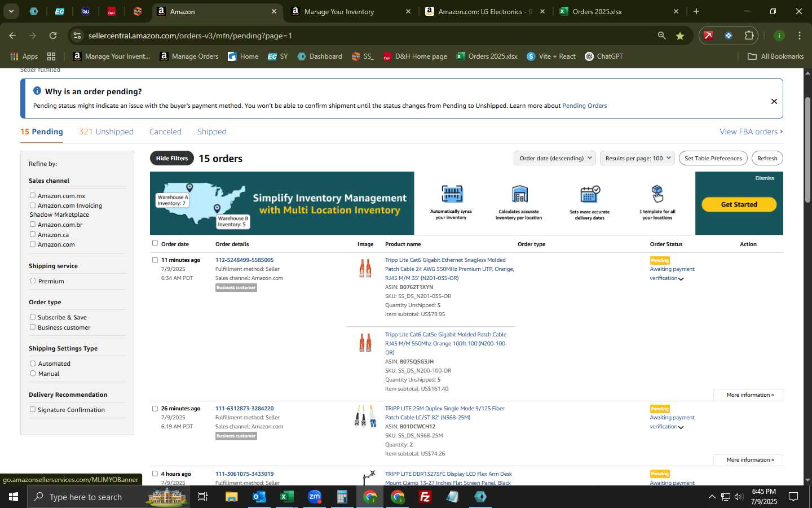This screenshot has height=508, width=812.
Task: Open the tab search dropdown arrow
Action: 11,11
